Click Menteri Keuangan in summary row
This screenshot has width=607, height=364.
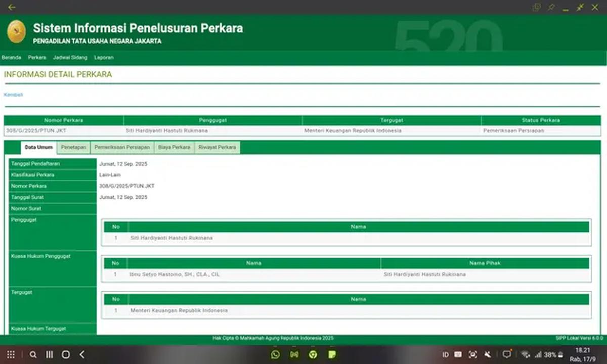(353, 130)
